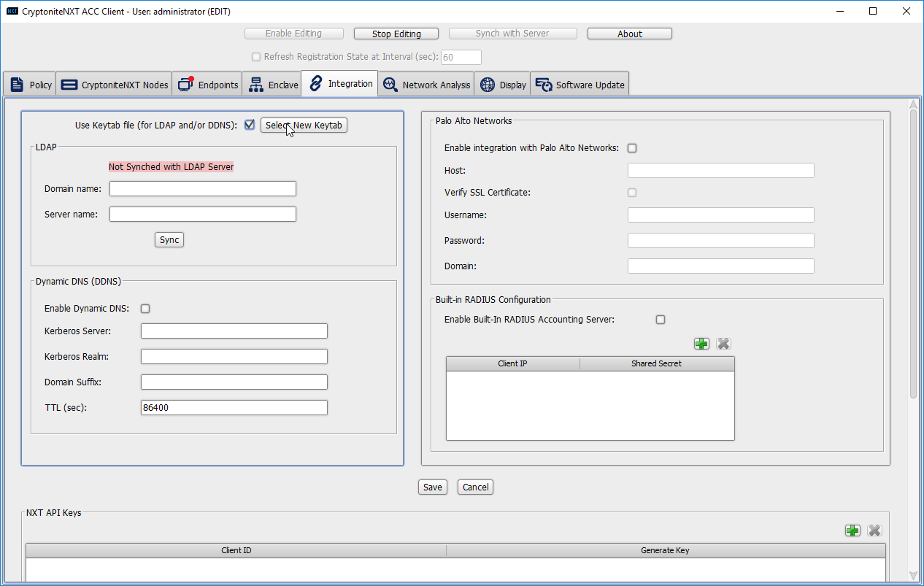Select the Integration tab

[340, 83]
